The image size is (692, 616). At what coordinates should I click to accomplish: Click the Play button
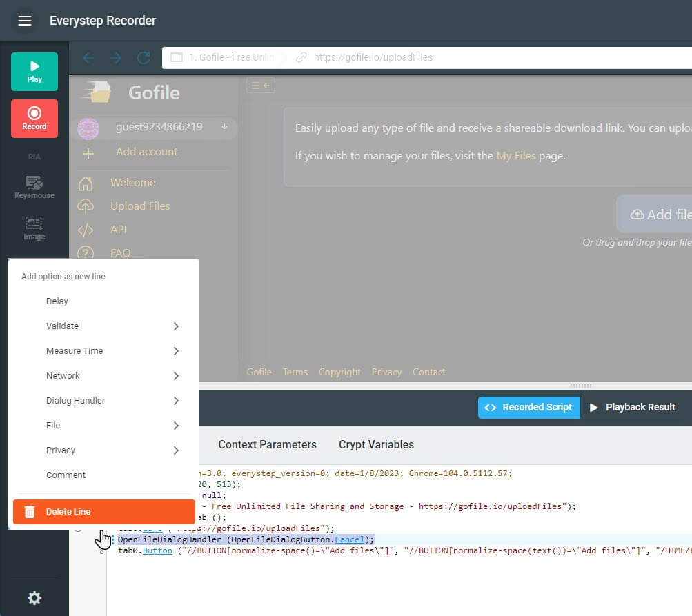tap(34, 72)
